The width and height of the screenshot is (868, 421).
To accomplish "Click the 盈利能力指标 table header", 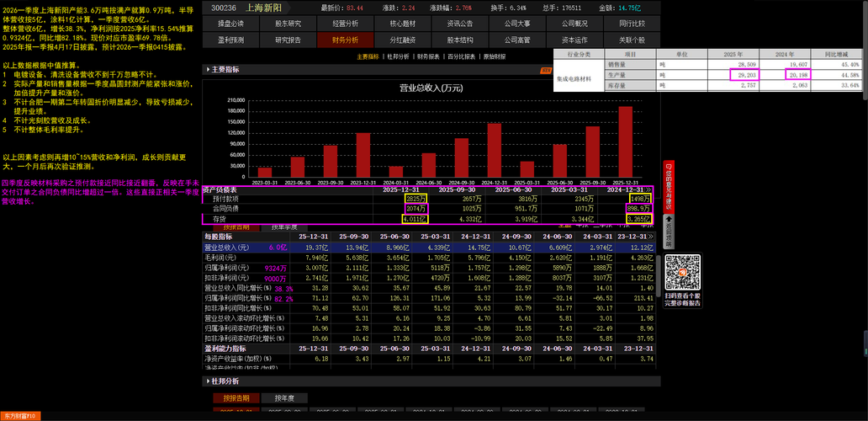I will (x=225, y=349).
